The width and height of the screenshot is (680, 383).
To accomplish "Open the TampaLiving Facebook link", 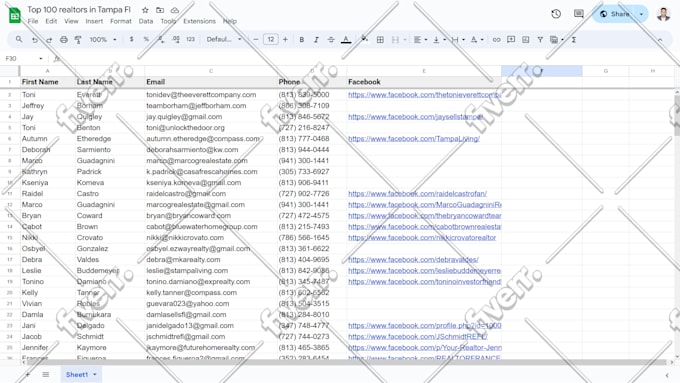I will point(414,139).
